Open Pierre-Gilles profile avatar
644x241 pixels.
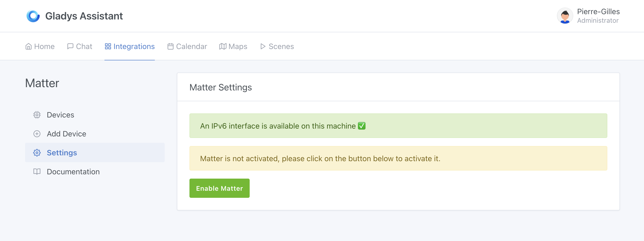pos(565,16)
